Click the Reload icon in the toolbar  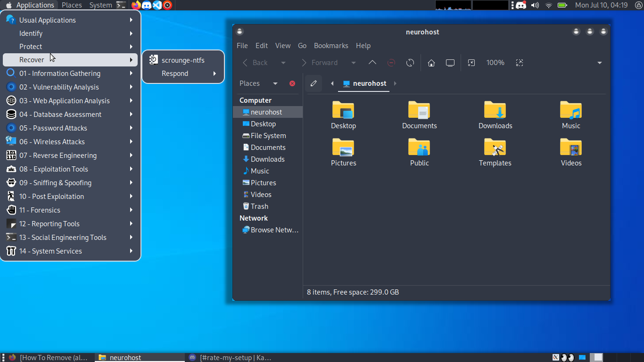tap(410, 63)
